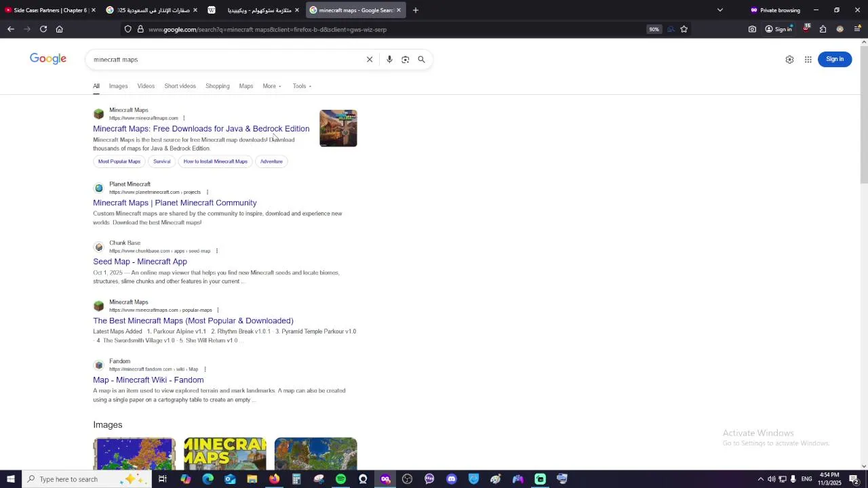Viewport: 868px width, 488px height.
Task: Open a new browser tab
Action: 416,10
